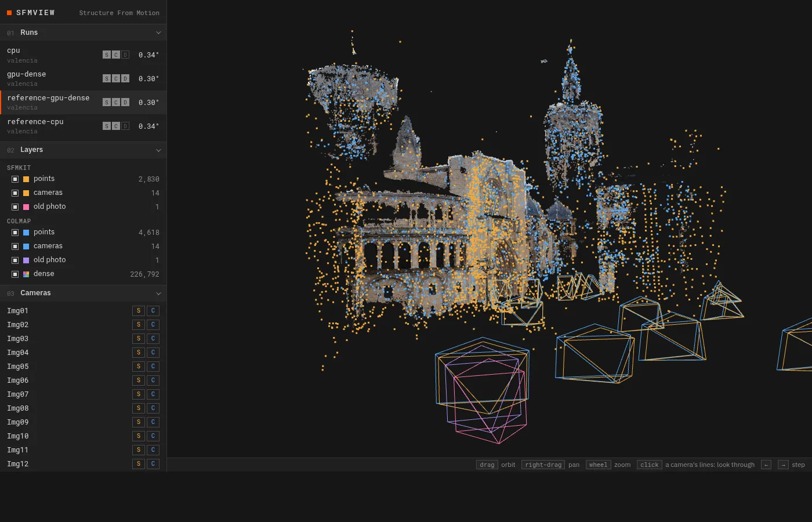Click the C badge on reference-gpu-dense run
The width and height of the screenshot is (812, 522).
point(116,102)
